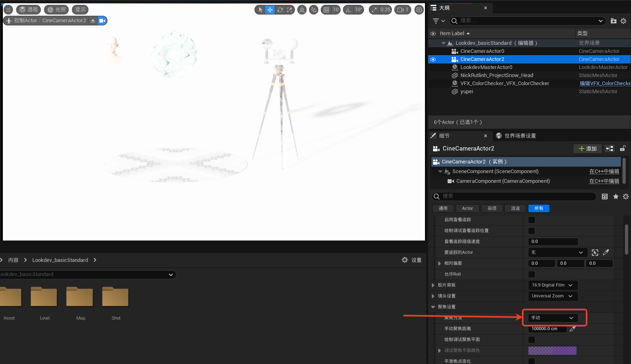Viewport: 631px width, 364px height.
Task: Click the select objects arrow tool
Action: coord(260,10)
